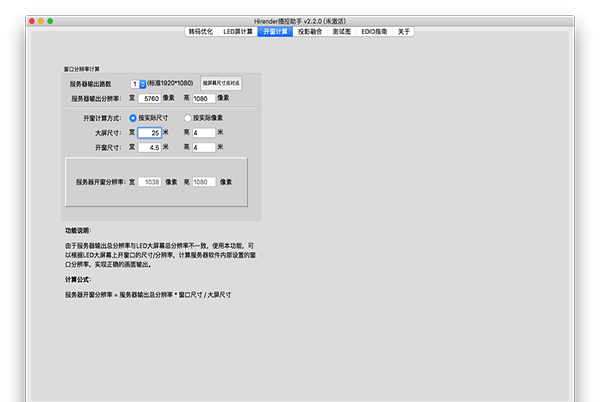Click the output width field showing 5760

point(150,99)
